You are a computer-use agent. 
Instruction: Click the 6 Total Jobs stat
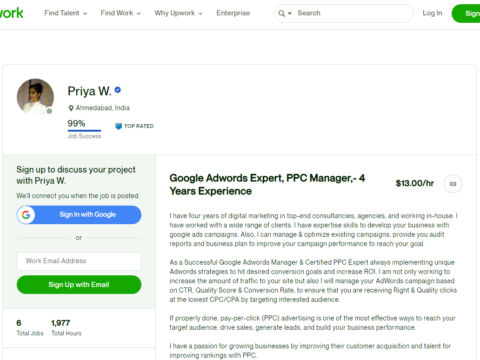30,328
